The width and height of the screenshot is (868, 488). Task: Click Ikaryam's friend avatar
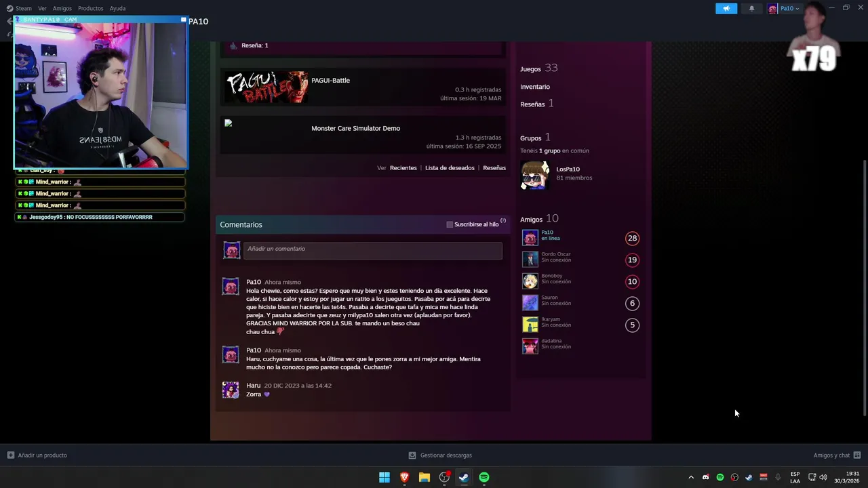click(x=530, y=325)
